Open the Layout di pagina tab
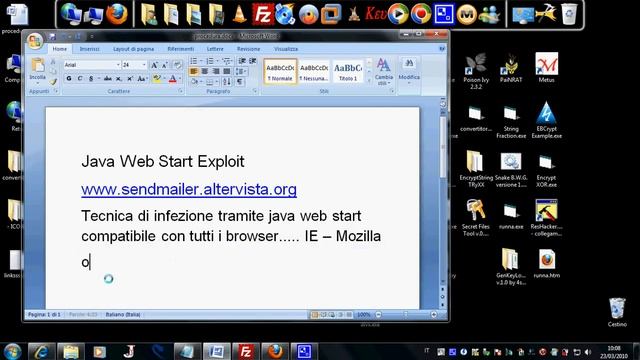The height and width of the screenshot is (360, 640). click(133, 49)
